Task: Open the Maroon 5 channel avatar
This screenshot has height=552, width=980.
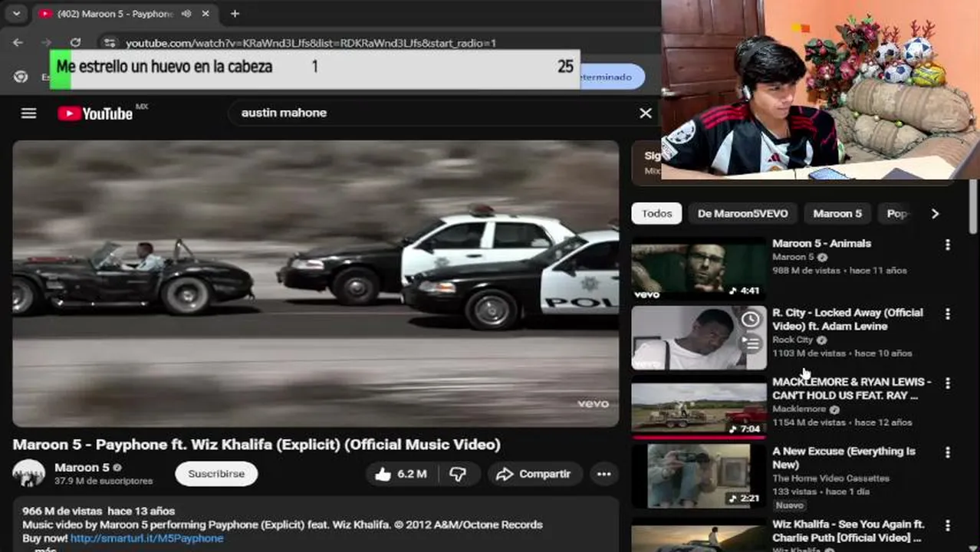Action: 29,474
